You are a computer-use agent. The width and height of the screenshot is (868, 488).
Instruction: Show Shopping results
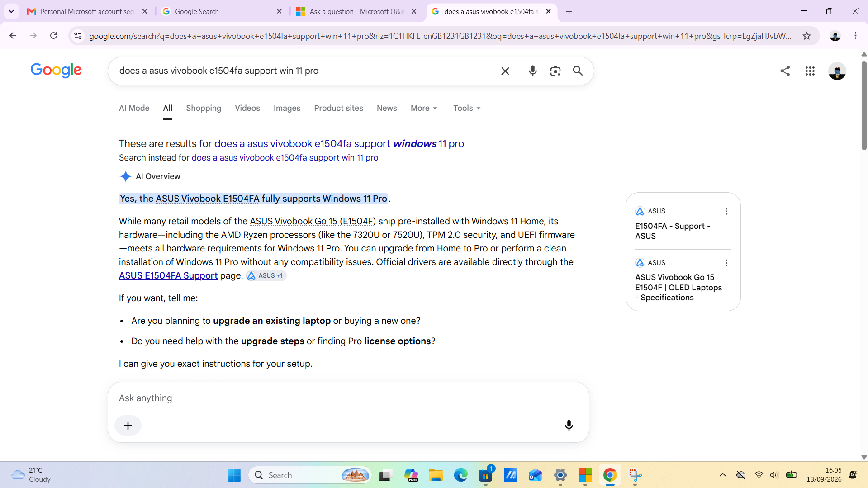point(204,108)
